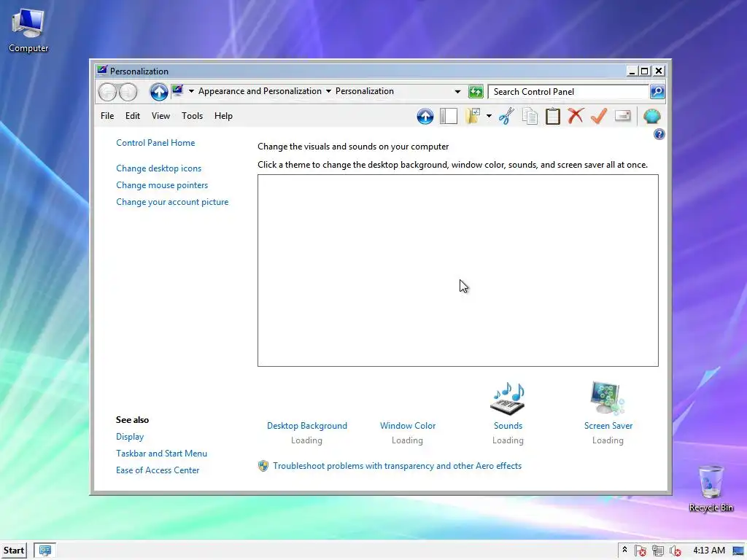747x560 pixels.
Task: Open Taskbar and Start Menu link
Action: (161, 454)
